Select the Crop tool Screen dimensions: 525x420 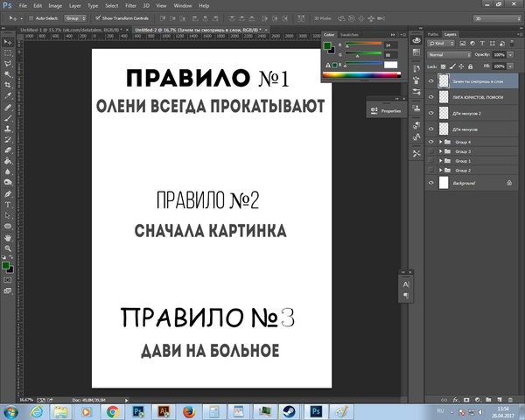pos(7,85)
